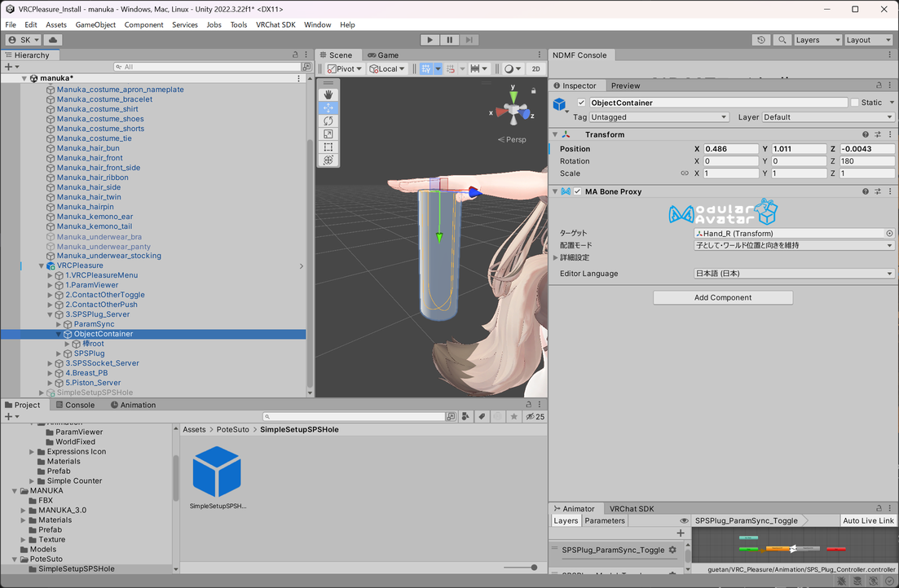
Task: Open 配置モード dropdown
Action: 794,245
